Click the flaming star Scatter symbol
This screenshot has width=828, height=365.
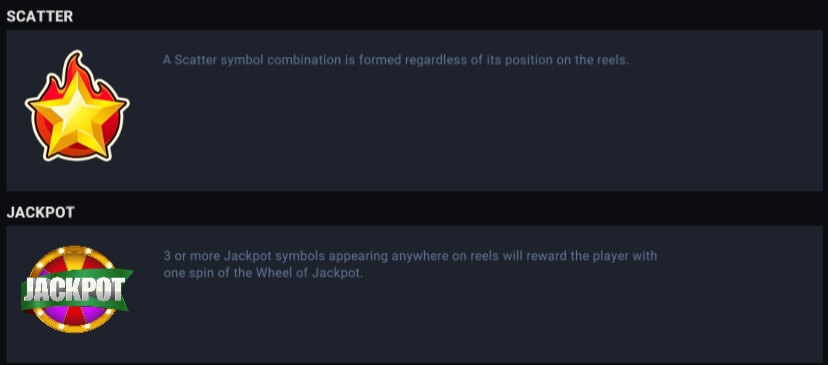point(77,106)
